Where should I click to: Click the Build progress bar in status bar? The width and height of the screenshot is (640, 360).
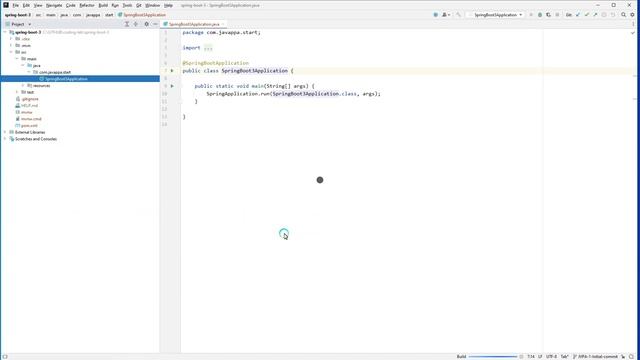pyautogui.click(x=493, y=356)
